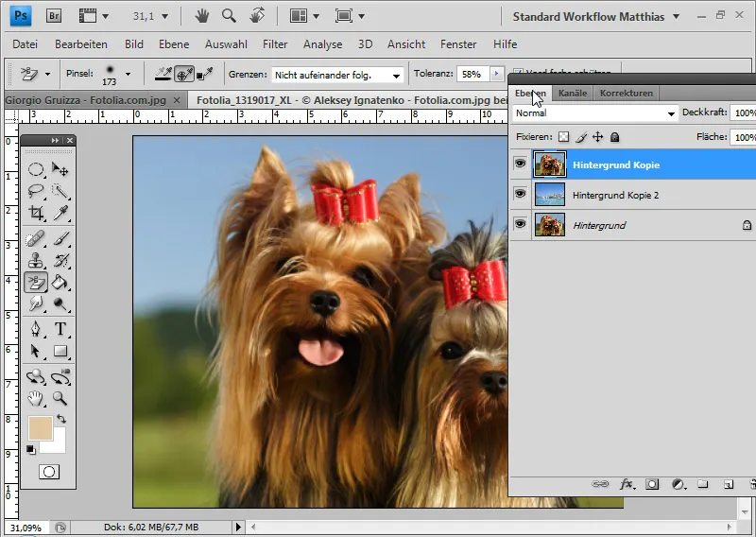Click the foreground color swatch
The height and width of the screenshot is (537, 756).
pyautogui.click(x=41, y=428)
